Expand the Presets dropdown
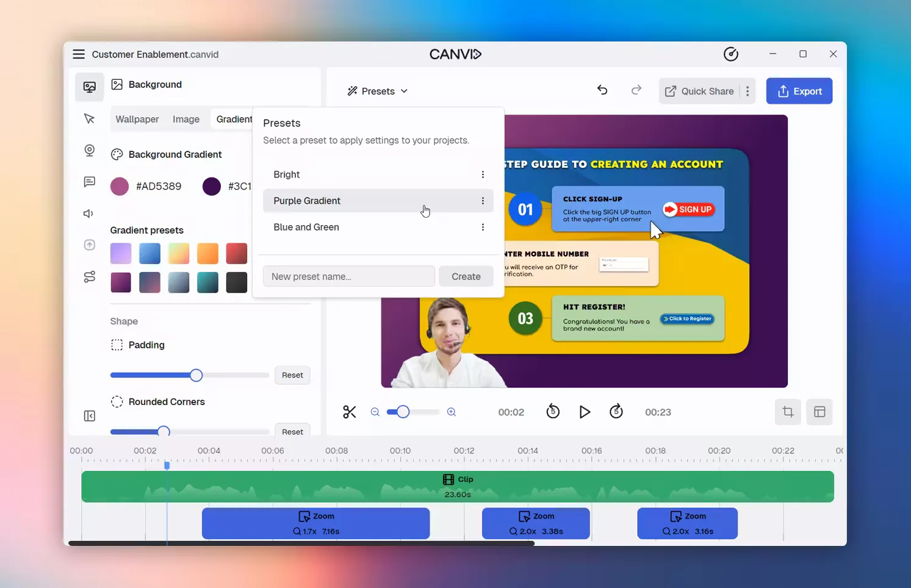911x588 pixels. tap(378, 91)
